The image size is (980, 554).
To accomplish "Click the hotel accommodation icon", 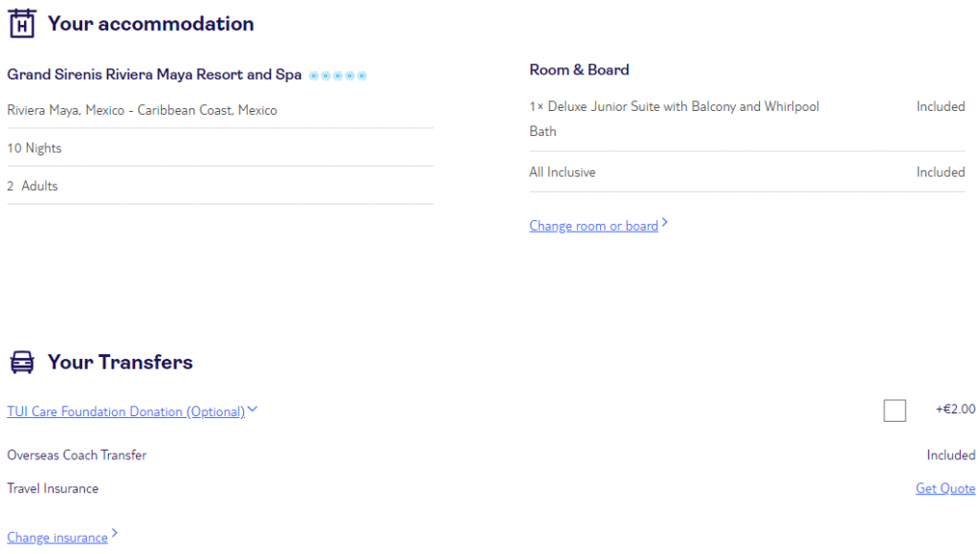I will pyautogui.click(x=22, y=23).
